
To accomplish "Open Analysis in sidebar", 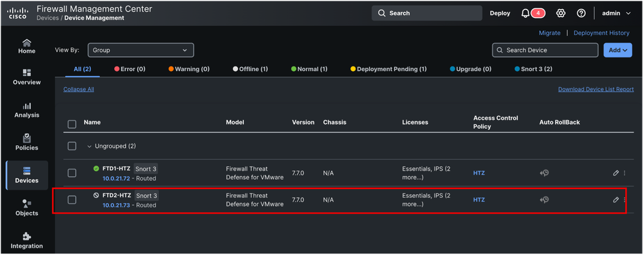I will point(26,110).
